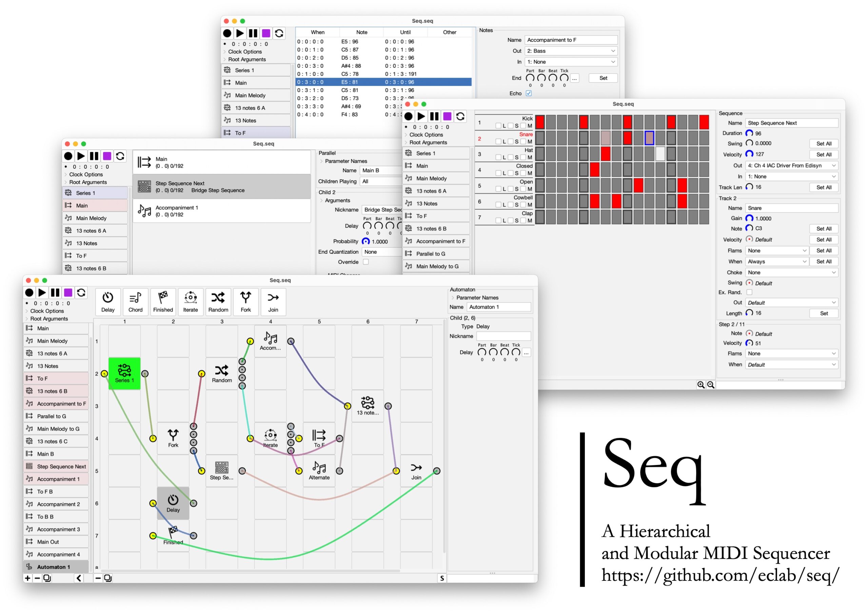The height and width of the screenshot is (613, 868).
Task: Select the Join tool in Automaton toolbar
Action: [x=273, y=302]
